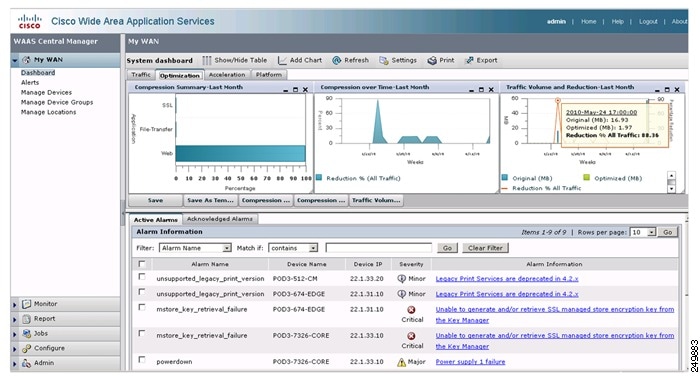This screenshot has height=379, width=700.
Task: Select Manage Locations in sidebar
Action: click(48, 112)
